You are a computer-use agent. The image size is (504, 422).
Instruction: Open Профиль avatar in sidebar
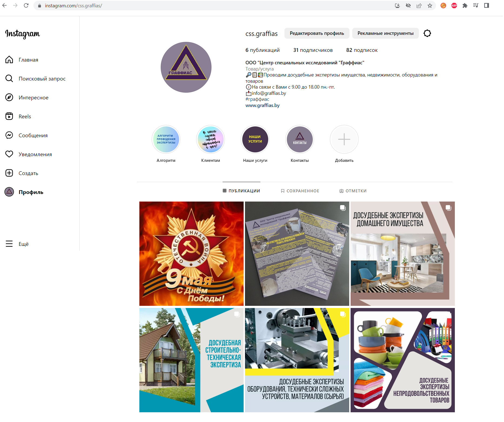[x=9, y=192]
